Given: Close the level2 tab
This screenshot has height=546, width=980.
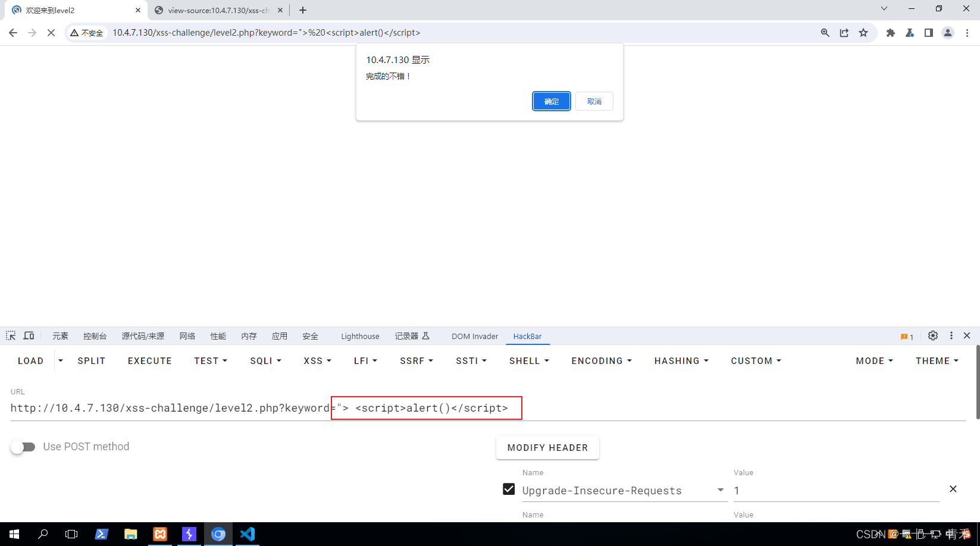Looking at the screenshot, I should coord(138,10).
